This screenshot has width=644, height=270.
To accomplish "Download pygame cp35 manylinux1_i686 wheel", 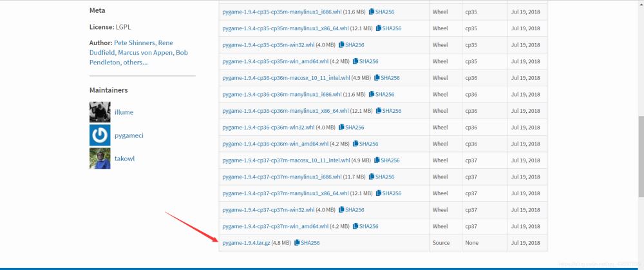I will [x=282, y=12].
